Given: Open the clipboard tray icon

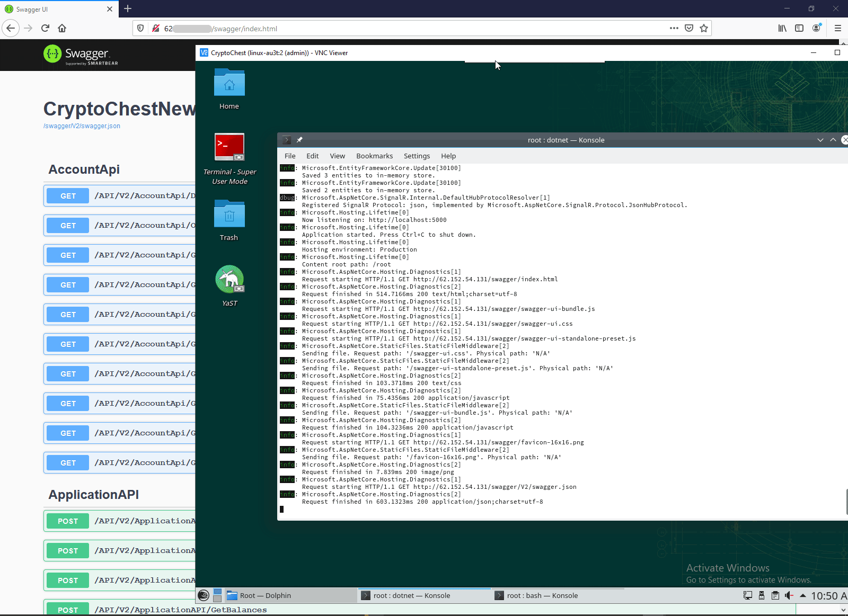Looking at the screenshot, I should click(x=775, y=595).
